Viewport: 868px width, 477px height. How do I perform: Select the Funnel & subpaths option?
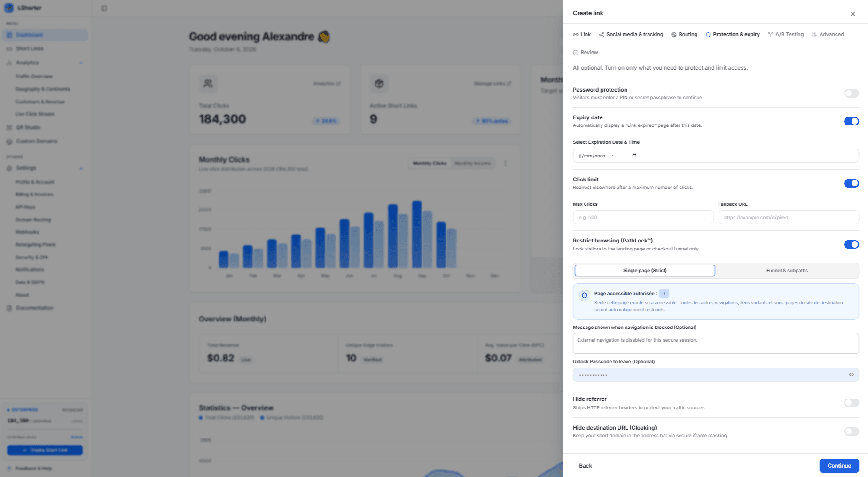(787, 271)
